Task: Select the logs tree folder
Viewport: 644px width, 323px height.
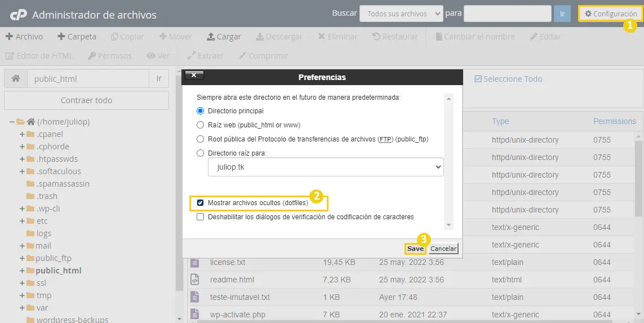Action: (x=44, y=233)
